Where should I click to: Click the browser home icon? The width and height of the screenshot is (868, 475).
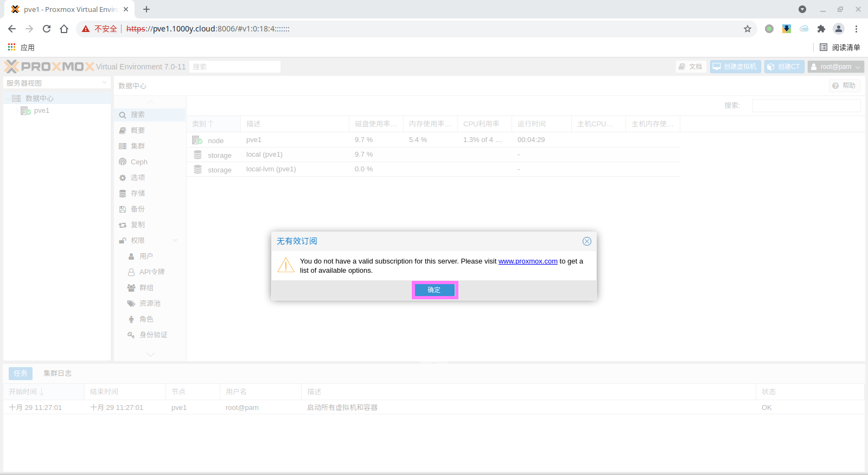pos(64,29)
